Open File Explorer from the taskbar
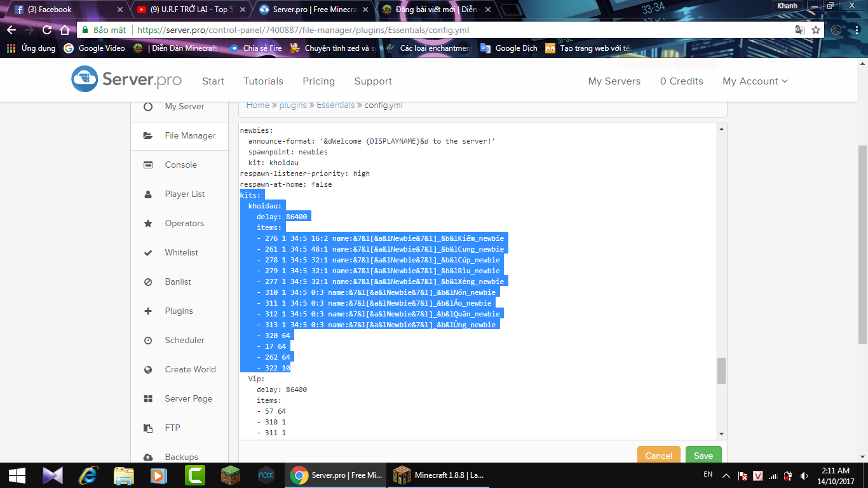Image resolution: width=868 pixels, height=488 pixels. point(124,475)
